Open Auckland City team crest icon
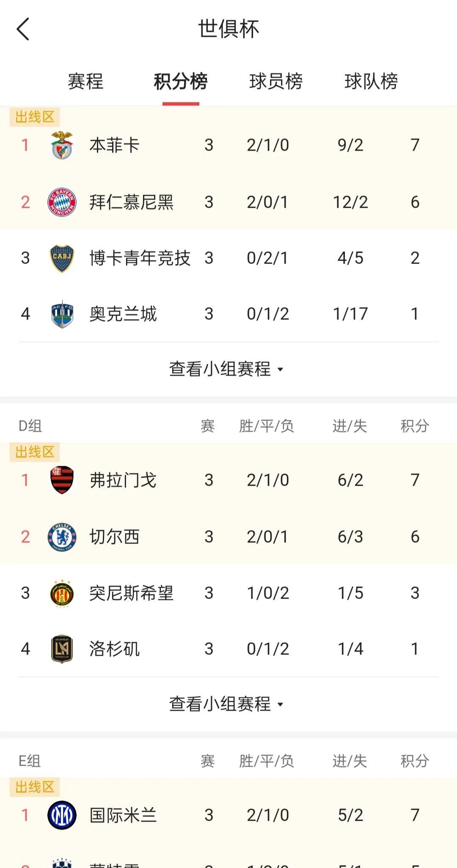The height and width of the screenshot is (868, 457). coord(62,314)
